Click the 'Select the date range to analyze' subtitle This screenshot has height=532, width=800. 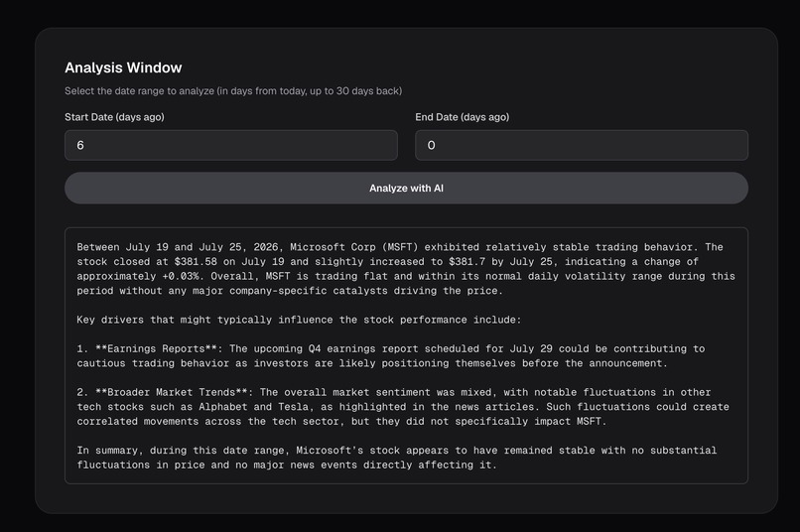pyautogui.click(x=233, y=91)
